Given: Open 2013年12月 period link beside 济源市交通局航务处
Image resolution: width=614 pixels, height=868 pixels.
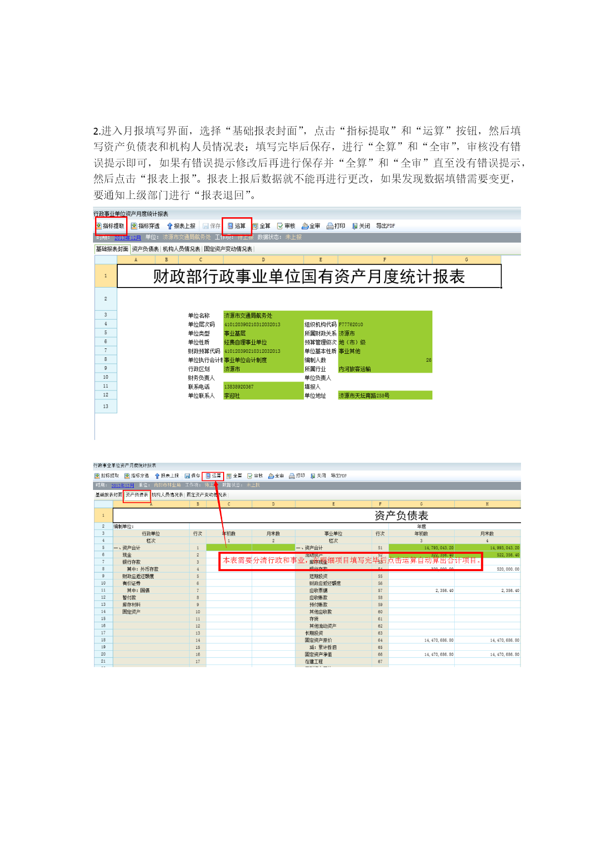Looking at the screenshot, I should tap(128, 238).
